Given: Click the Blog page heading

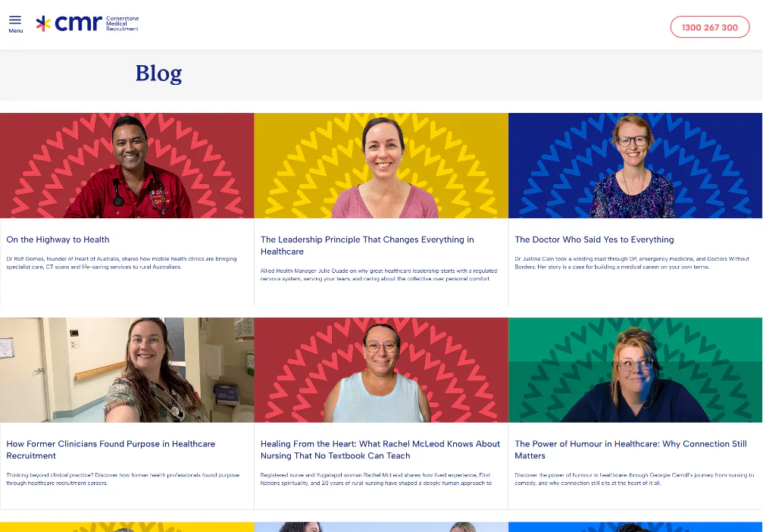Looking at the screenshot, I should 158,74.
